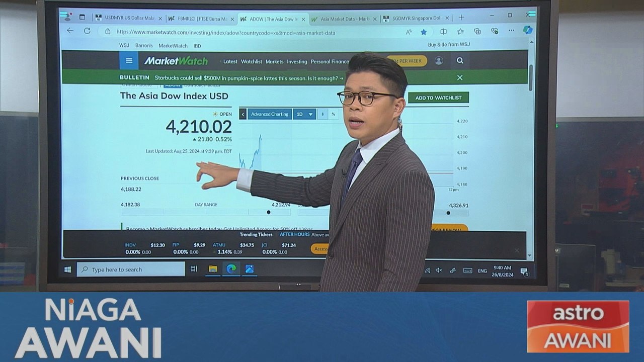Click the vertical page scrollbar
This screenshot has width=644, height=362.
[530, 78]
